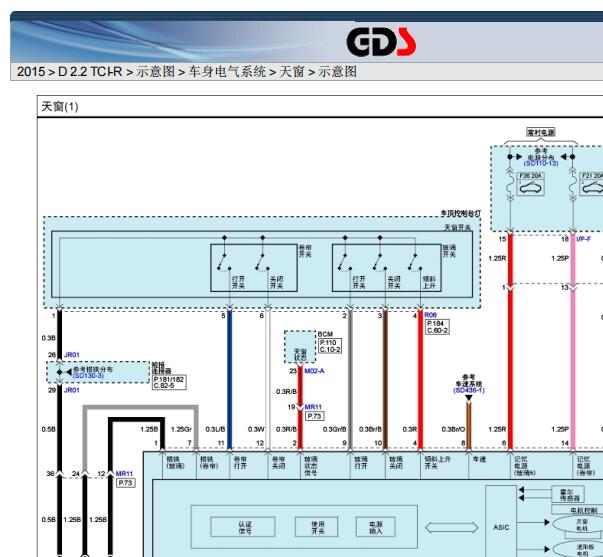Click the '车速' terminal label

479,459
